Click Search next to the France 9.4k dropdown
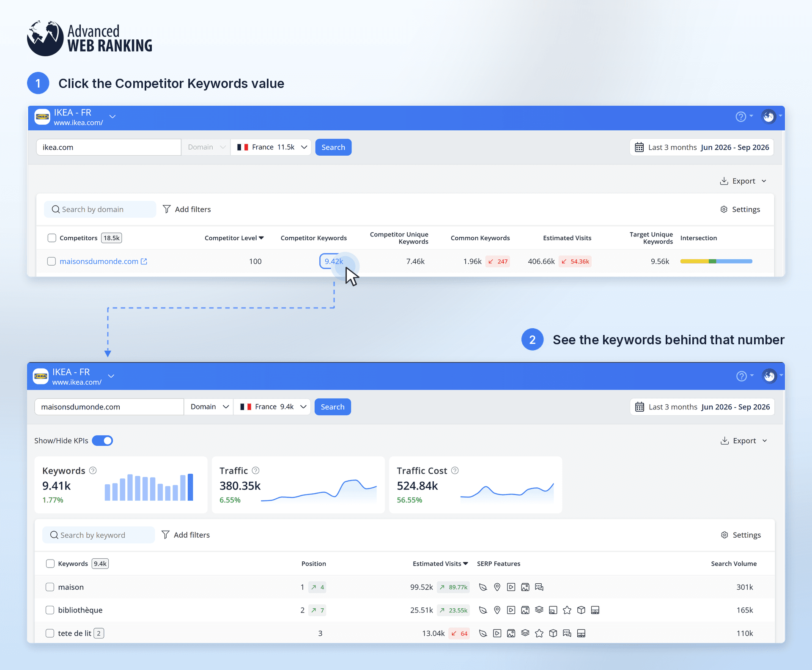The height and width of the screenshot is (670, 812). [332, 407]
